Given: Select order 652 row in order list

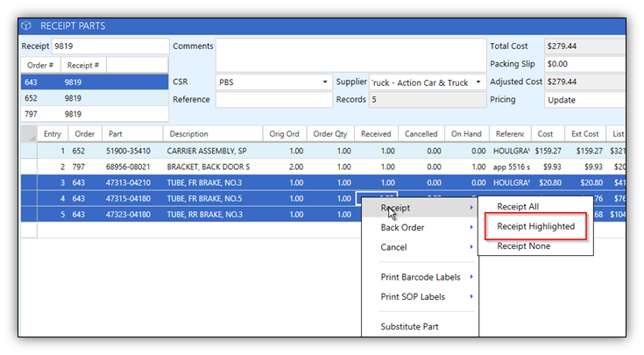Looking at the screenshot, I should pos(95,98).
